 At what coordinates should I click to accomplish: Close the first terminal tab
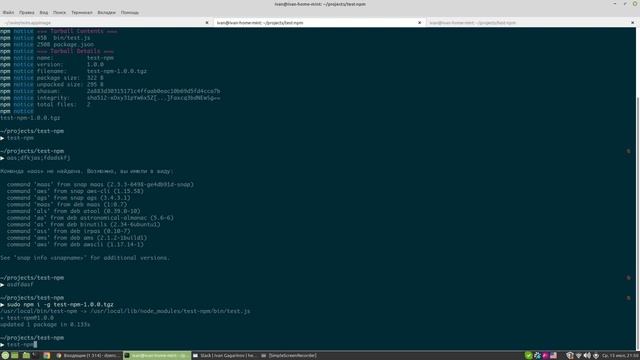207,23
